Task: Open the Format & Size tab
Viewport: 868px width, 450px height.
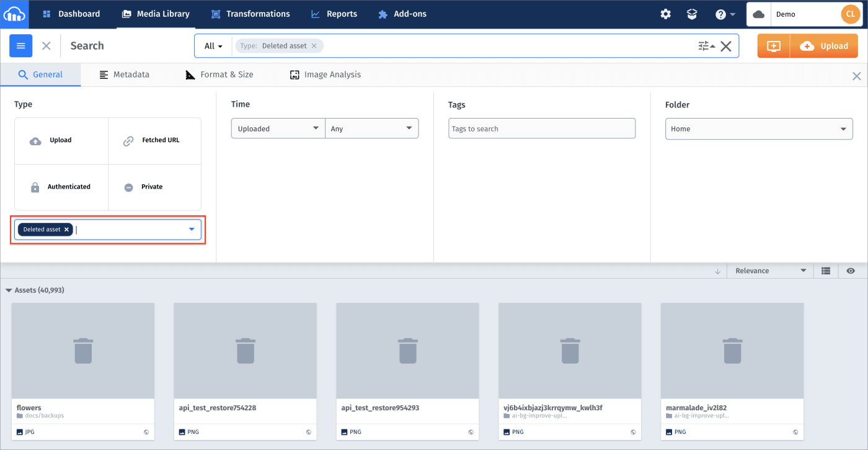Action: coord(219,74)
